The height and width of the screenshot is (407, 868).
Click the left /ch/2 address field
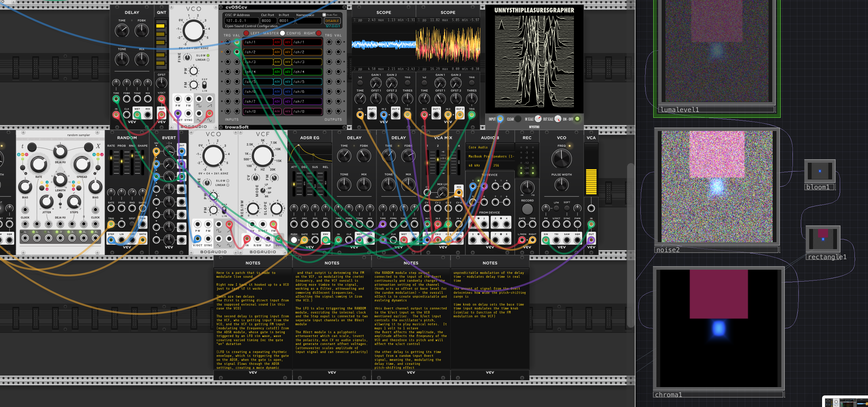click(x=258, y=52)
